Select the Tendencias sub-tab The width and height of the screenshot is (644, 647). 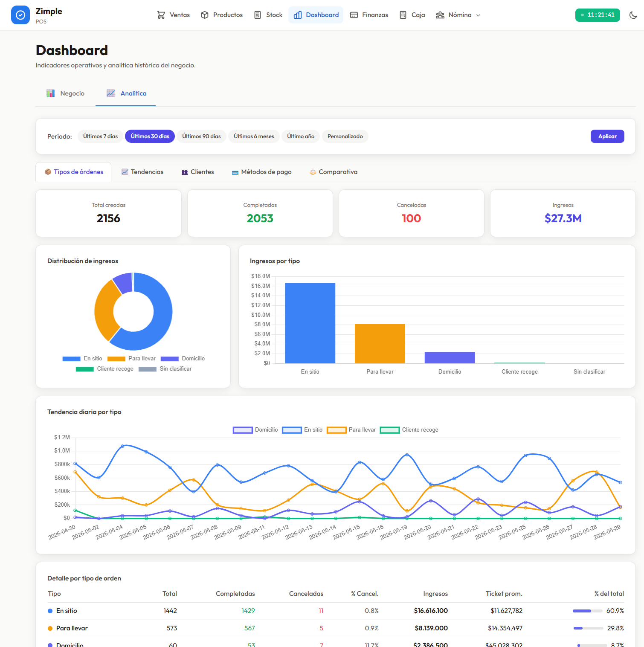142,172
